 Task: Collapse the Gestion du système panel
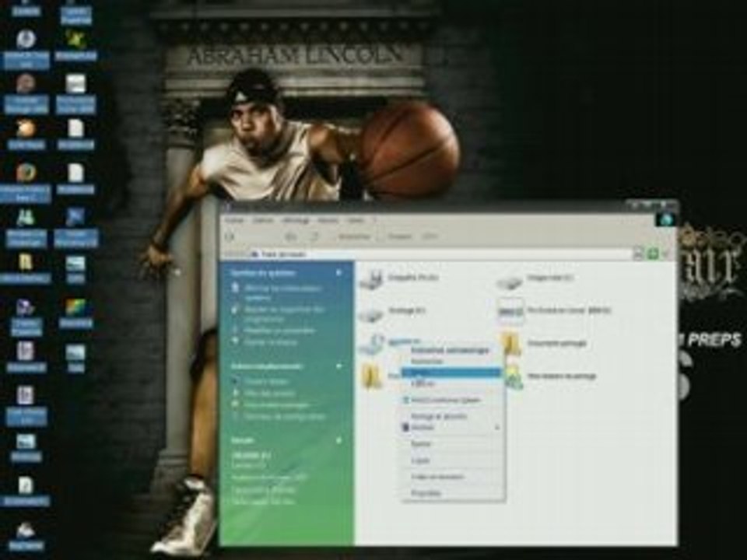pos(338,273)
